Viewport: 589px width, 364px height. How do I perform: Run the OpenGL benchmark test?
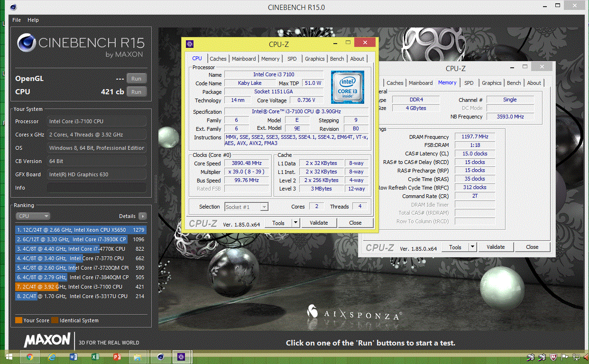click(137, 79)
